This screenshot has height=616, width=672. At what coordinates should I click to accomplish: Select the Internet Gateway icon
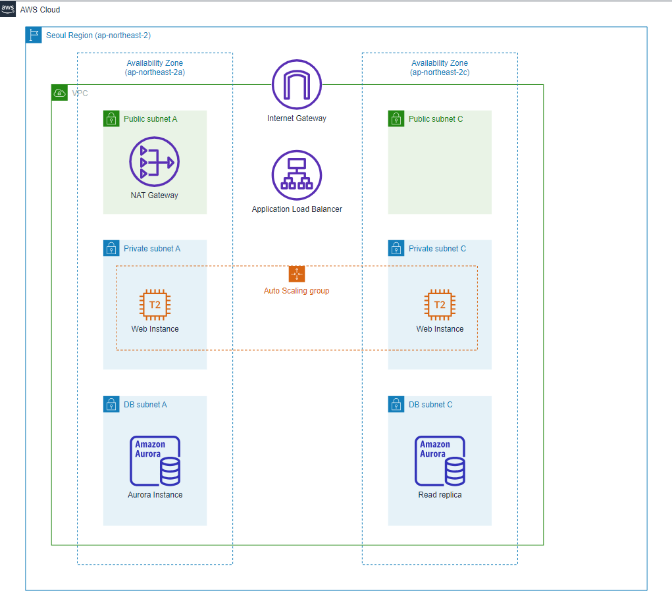click(297, 84)
